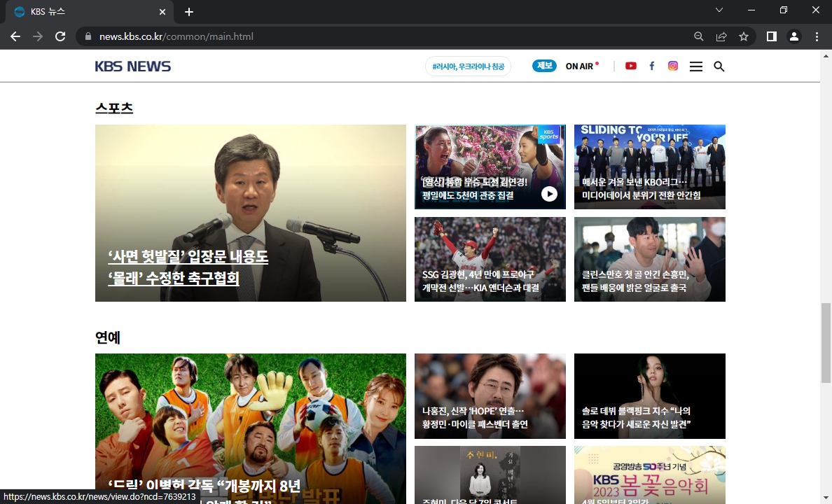Share this page from the address bar
This screenshot has height=504, width=832.
tap(721, 36)
